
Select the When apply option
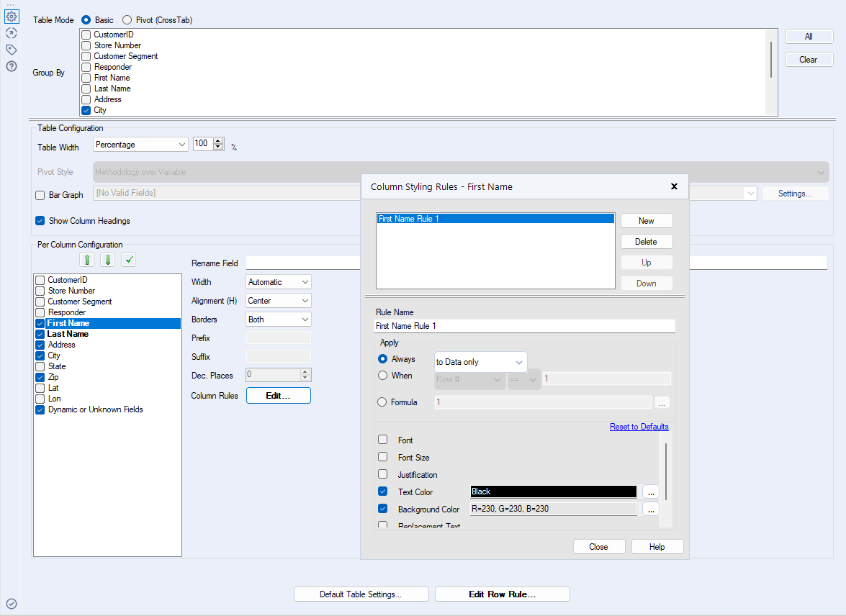point(382,376)
